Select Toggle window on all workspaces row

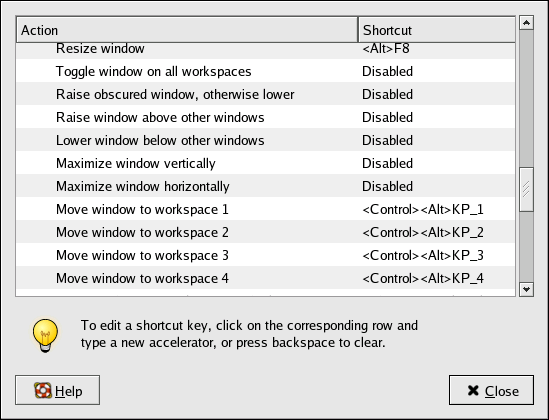coord(265,71)
